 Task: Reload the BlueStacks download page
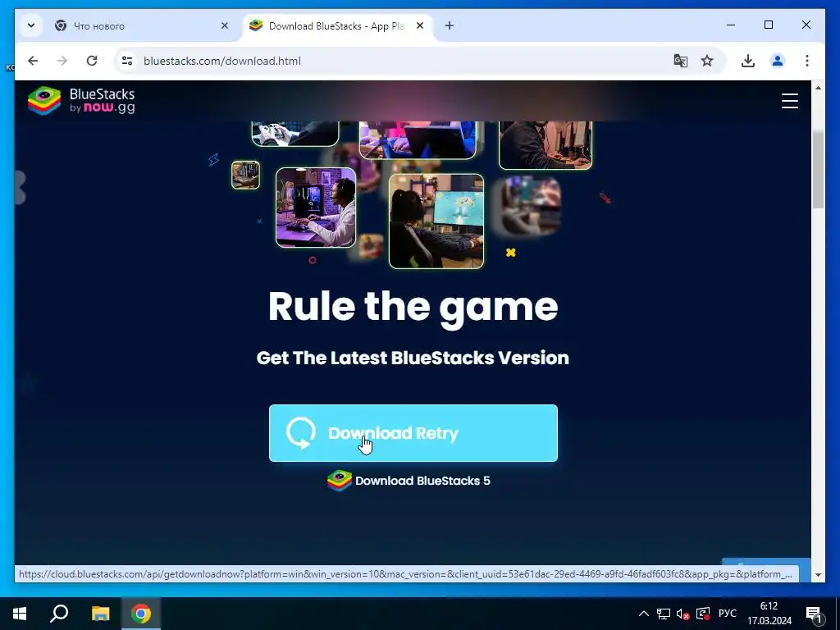pos(92,61)
